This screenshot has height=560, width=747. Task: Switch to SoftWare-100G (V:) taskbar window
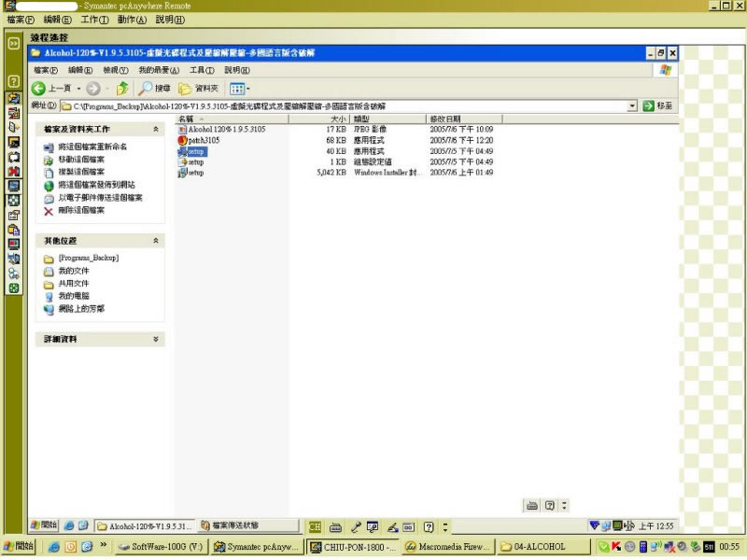pos(162,547)
